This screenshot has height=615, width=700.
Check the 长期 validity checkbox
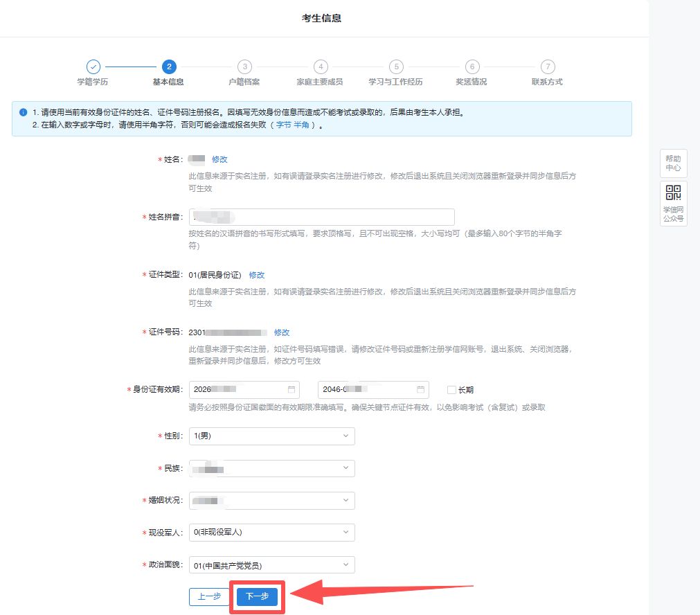coord(451,390)
